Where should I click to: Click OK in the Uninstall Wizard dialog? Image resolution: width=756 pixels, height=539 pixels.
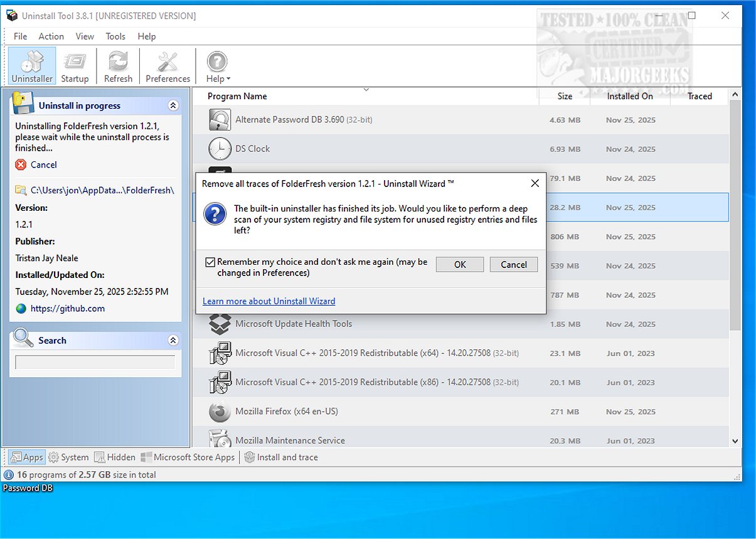coord(460,264)
